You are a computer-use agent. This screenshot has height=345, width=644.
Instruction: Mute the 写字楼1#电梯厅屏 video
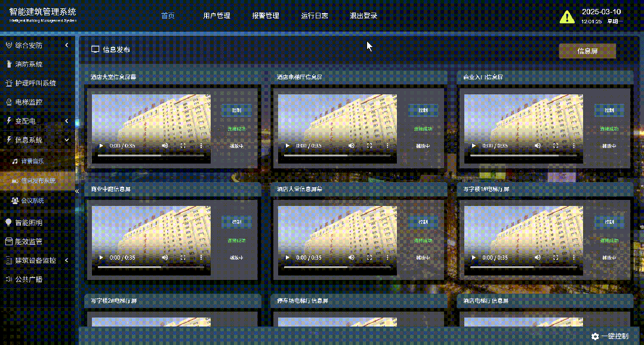538,257
